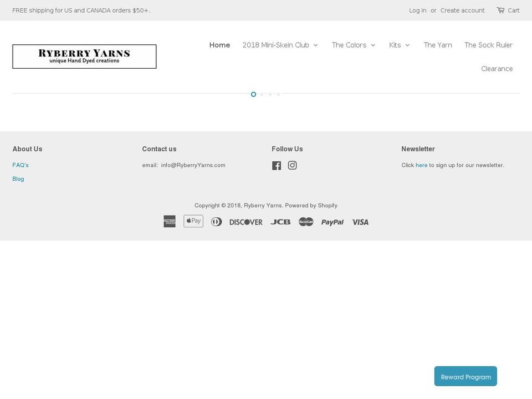
Task: Click the Create account link
Action: point(462,10)
